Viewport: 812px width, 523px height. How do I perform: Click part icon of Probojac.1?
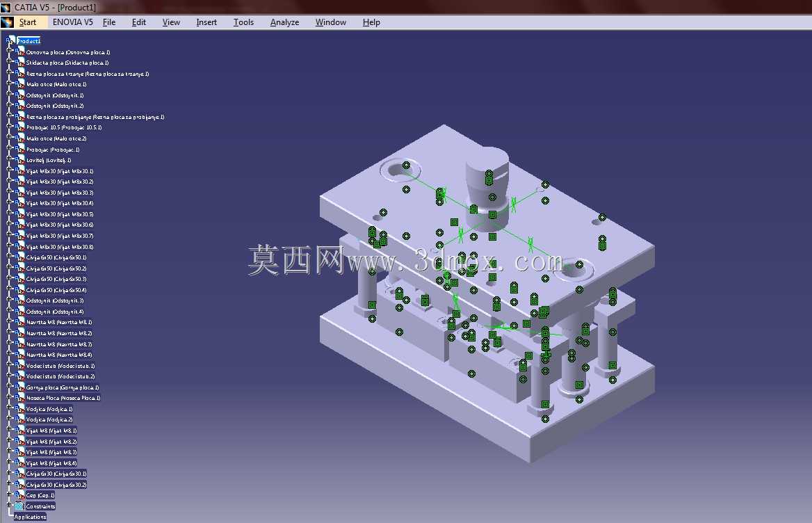[19, 149]
